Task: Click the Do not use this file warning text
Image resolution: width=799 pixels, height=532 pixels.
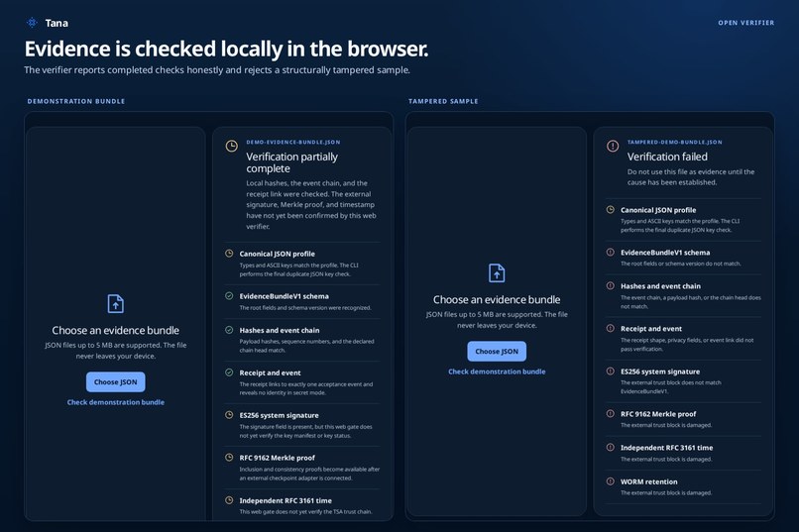Action: click(x=691, y=177)
